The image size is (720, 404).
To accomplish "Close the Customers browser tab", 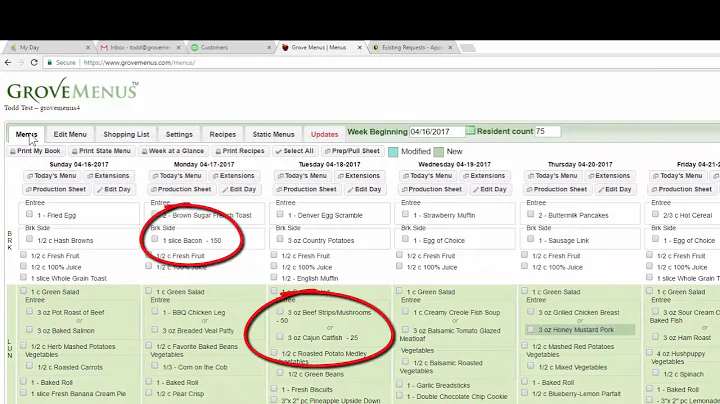I will pyautogui.click(x=270, y=47).
